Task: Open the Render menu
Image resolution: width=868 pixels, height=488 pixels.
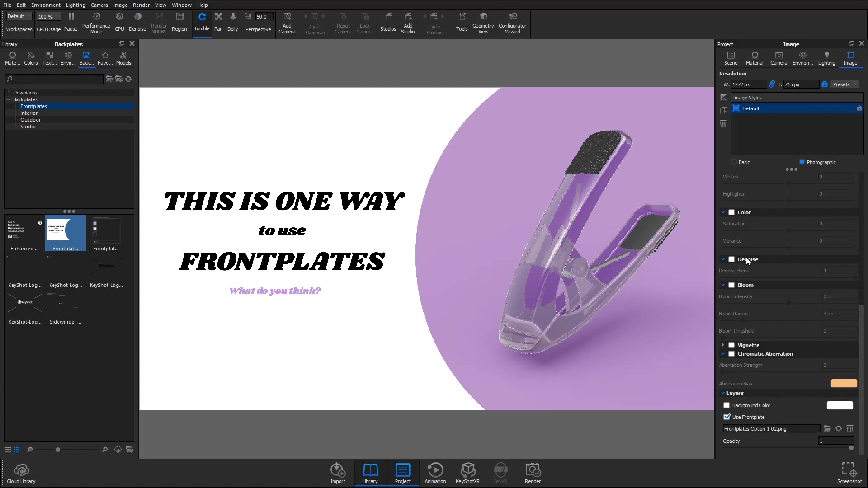Action: pyautogui.click(x=141, y=5)
